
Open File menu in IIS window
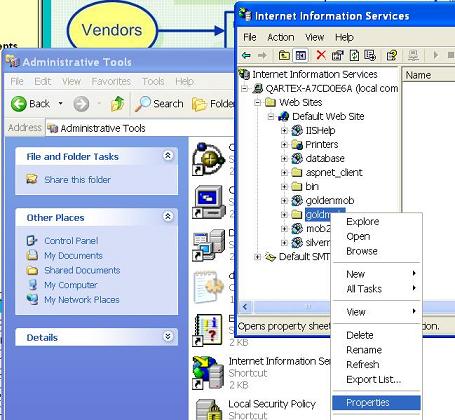pyautogui.click(x=250, y=37)
